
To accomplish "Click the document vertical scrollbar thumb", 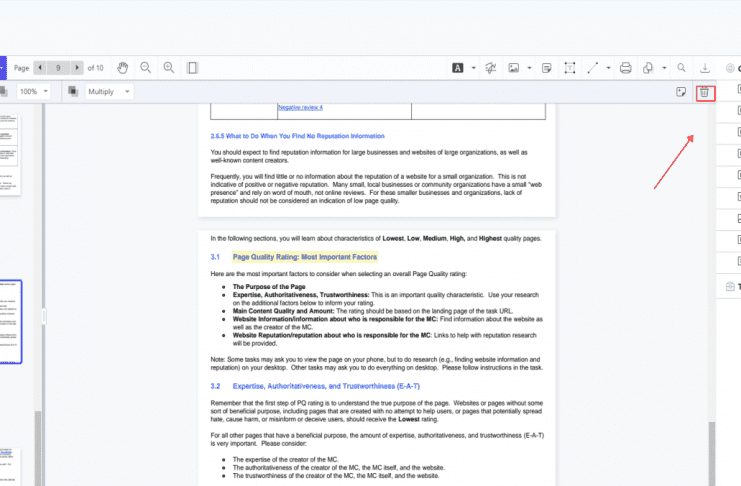I will click(712, 453).
